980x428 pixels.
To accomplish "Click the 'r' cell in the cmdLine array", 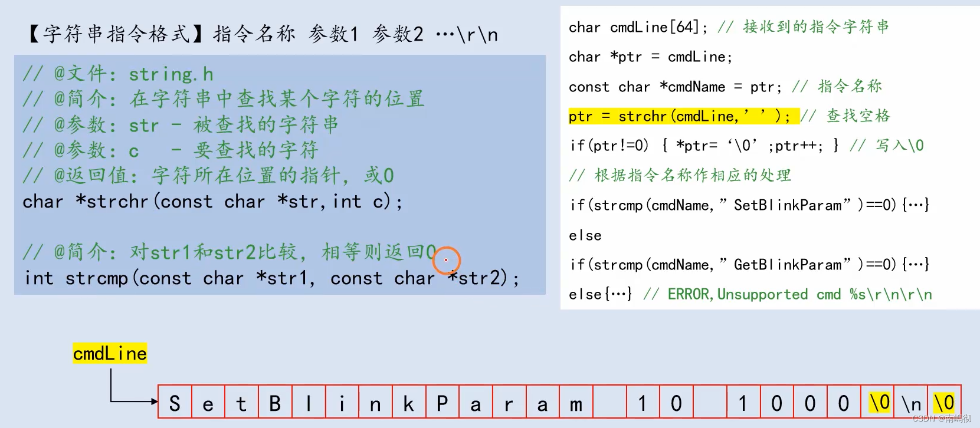I will pos(509,402).
